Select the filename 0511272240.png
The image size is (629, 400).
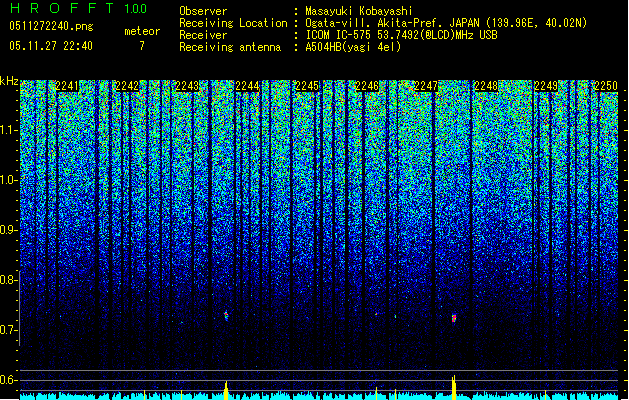51,26
